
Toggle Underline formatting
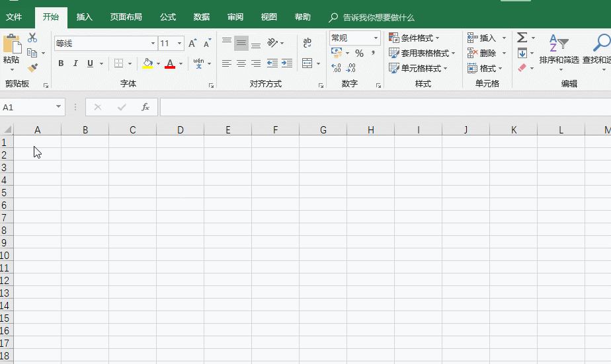(x=90, y=63)
